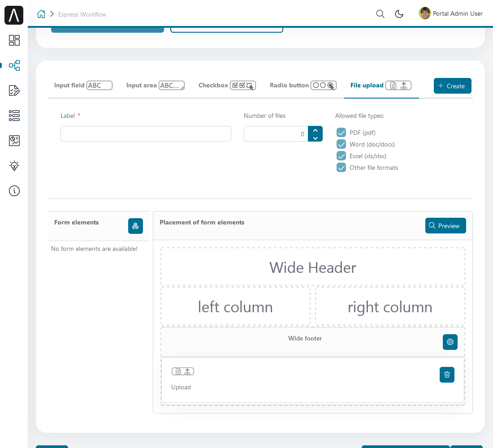
Task: Select the right column drop zone
Action: coord(390,306)
